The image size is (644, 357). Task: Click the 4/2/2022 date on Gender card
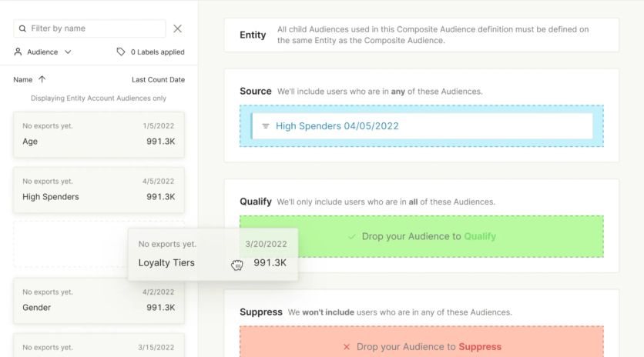tap(159, 292)
